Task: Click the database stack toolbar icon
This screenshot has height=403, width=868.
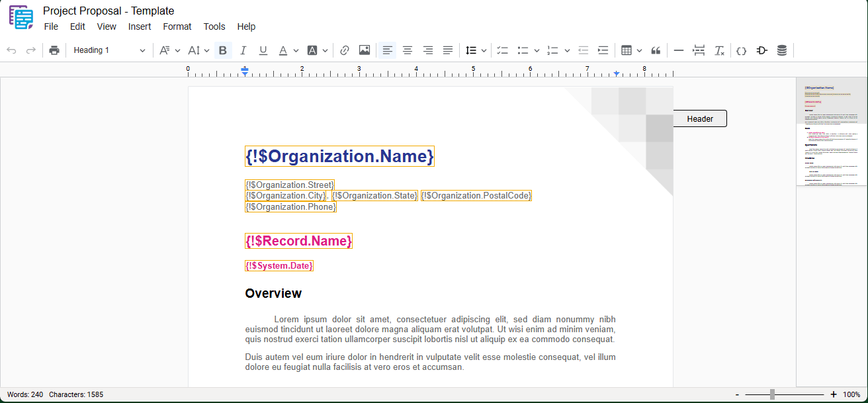Action: click(782, 50)
